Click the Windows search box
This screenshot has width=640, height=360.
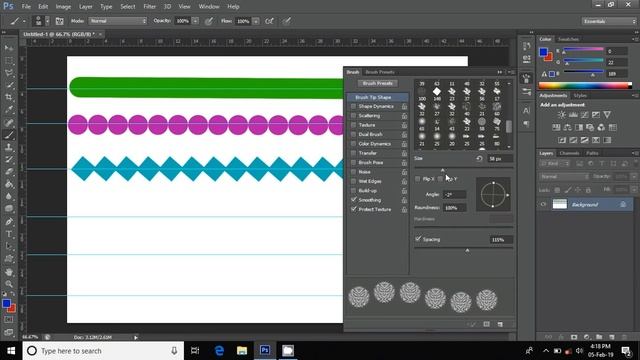(103, 351)
